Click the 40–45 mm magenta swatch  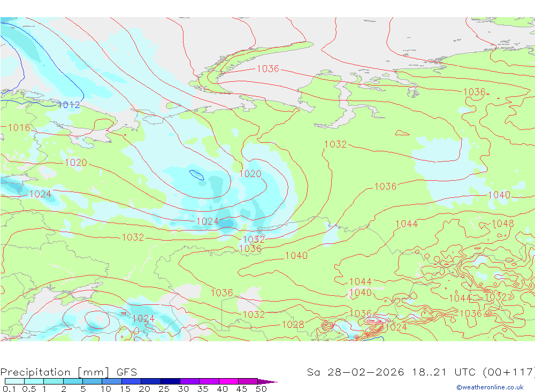pyautogui.click(x=228, y=381)
